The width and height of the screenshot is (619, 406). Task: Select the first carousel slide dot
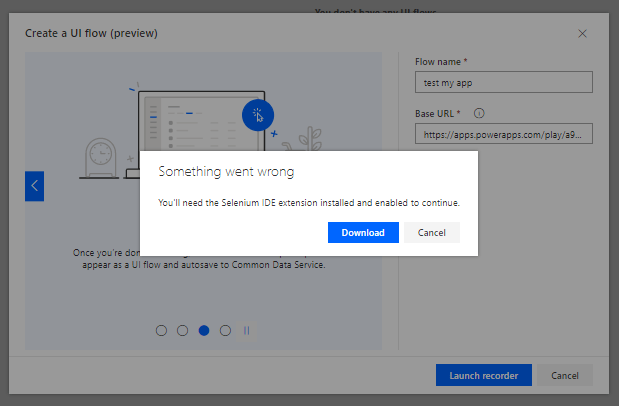point(161,331)
